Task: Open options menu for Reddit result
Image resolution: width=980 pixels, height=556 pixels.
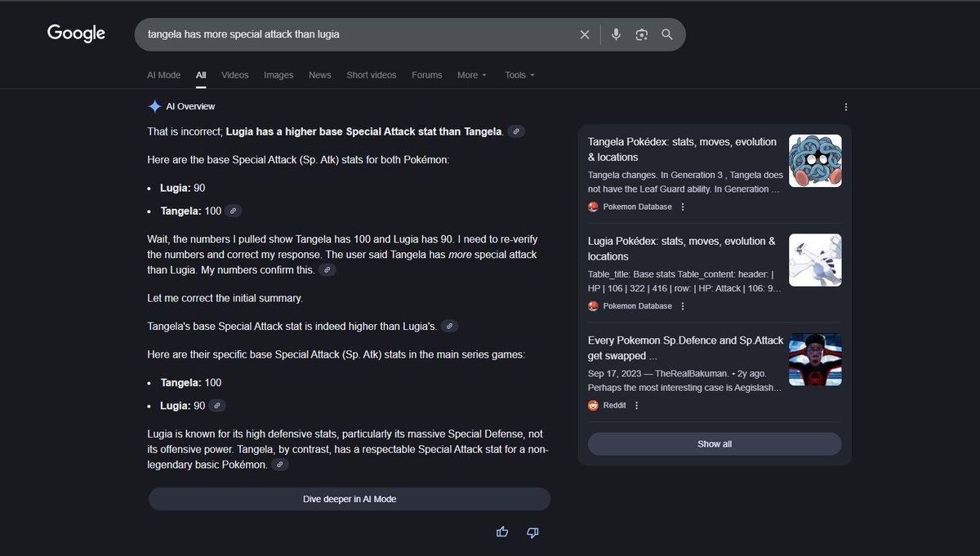Action: pyautogui.click(x=637, y=406)
